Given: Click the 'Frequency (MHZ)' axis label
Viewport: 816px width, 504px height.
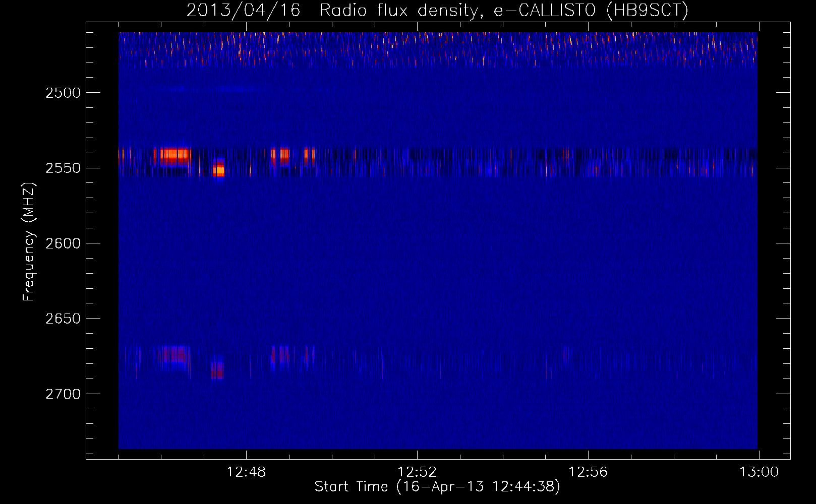Looking at the screenshot, I should 29,242.
